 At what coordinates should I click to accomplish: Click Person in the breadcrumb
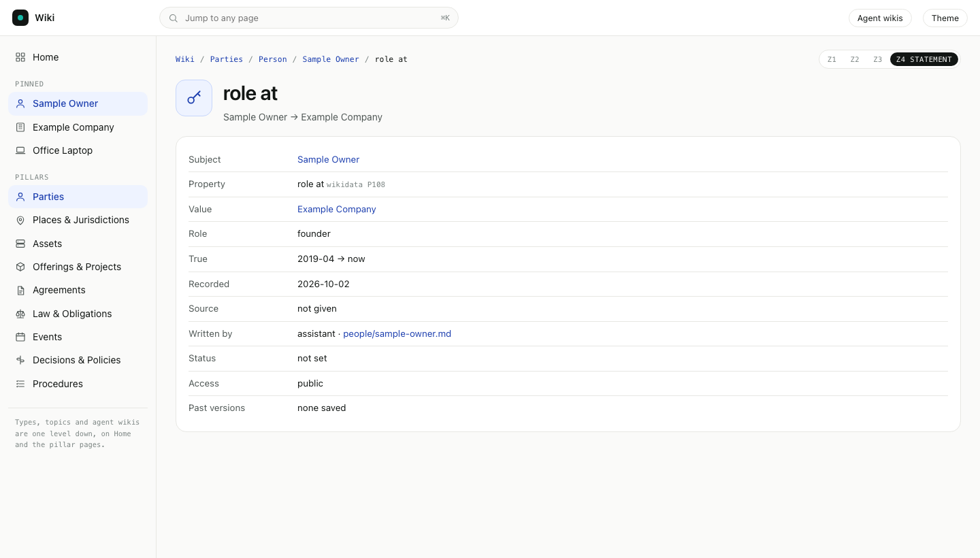(x=273, y=59)
